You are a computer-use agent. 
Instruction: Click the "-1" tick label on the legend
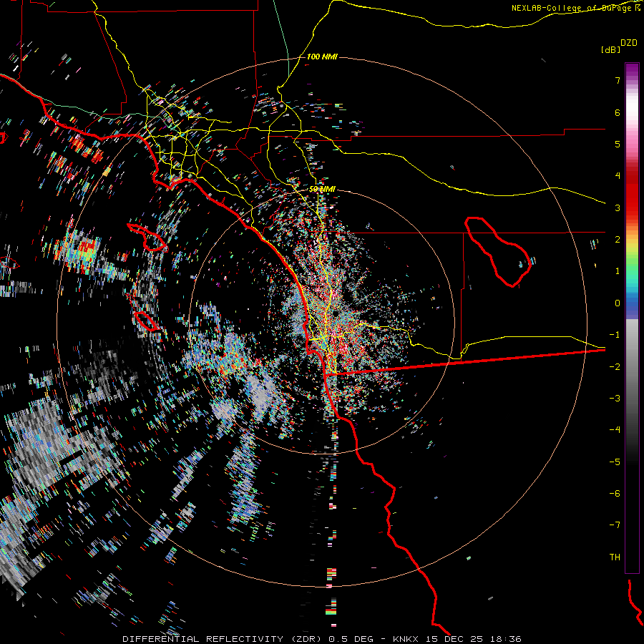pos(615,335)
